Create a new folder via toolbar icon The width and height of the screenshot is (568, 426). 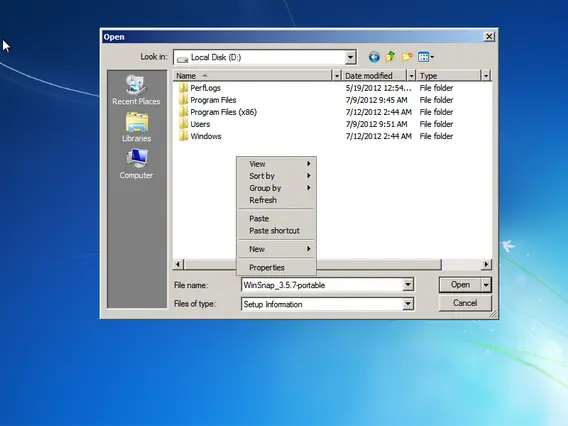(407, 57)
